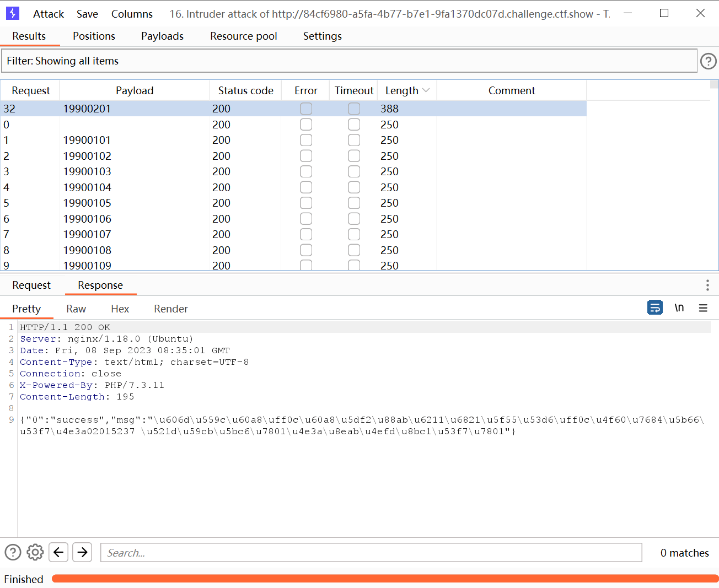Click the attack progress bar at bottom
719x588 pixels.
pyautogui.click(x=384, y=579)
